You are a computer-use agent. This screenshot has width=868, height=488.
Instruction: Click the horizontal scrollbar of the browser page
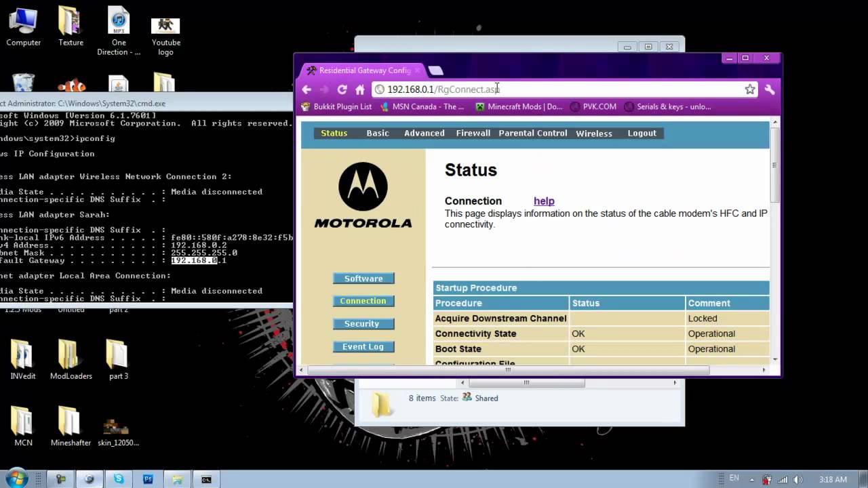click(x=508, y=370)
